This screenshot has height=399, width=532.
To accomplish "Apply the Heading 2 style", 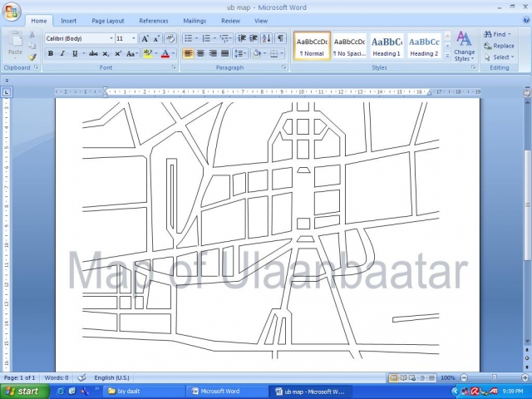I will (424, 47).
